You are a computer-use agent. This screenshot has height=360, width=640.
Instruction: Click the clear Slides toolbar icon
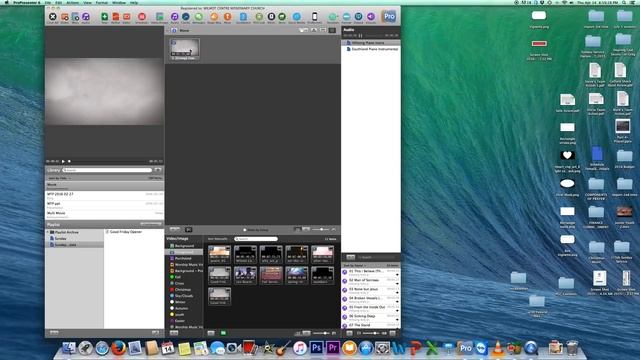coord(64,17)
